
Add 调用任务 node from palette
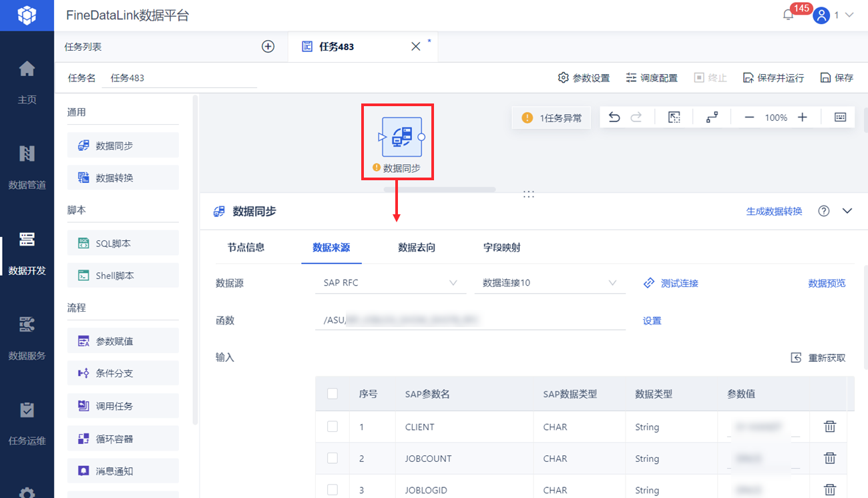[x=123, y=406]
